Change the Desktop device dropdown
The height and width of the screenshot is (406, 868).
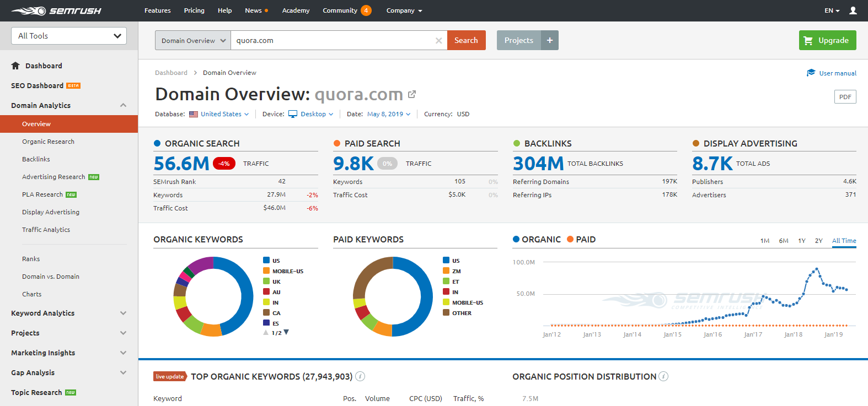(x=317, y=114)
